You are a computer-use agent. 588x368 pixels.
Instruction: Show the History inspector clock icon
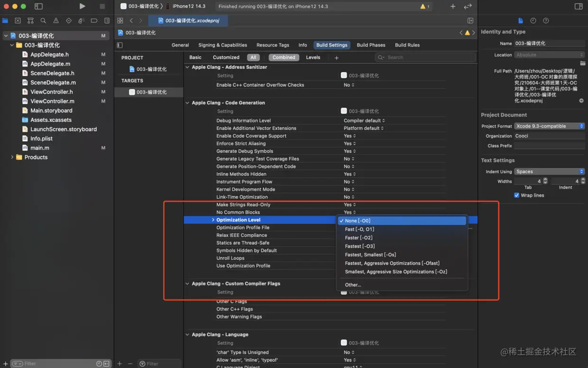click(x=533, y=20)
